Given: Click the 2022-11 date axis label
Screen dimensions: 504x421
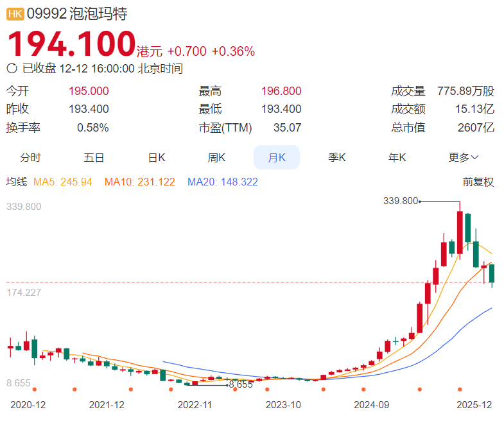Looking at the screenshot, I should 195,405.
